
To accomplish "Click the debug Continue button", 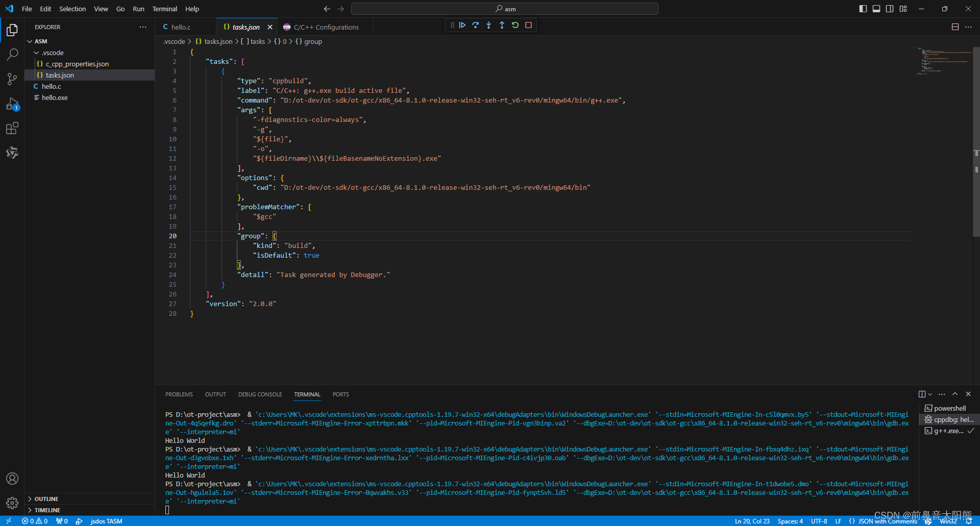I will click(x=462, y=25).
